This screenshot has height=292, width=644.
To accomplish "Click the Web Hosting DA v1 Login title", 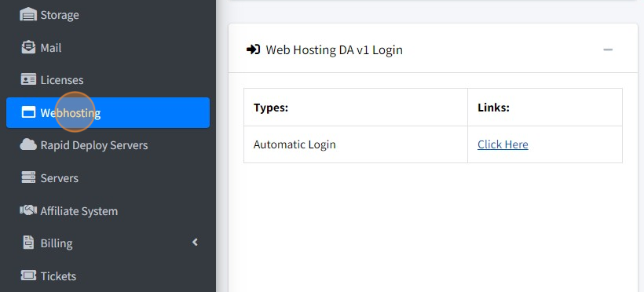I will click(335, 50).
